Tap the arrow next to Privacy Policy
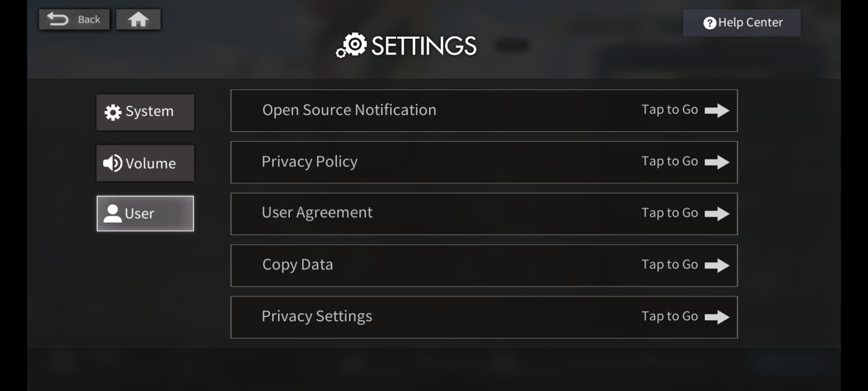868x391 pixels. pyautogui.click(x=717, y=162)
